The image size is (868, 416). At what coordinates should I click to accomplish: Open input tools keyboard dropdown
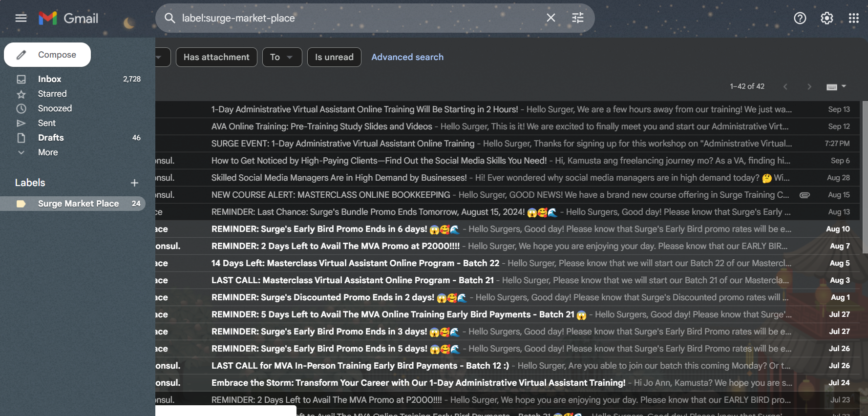point(836,86)
